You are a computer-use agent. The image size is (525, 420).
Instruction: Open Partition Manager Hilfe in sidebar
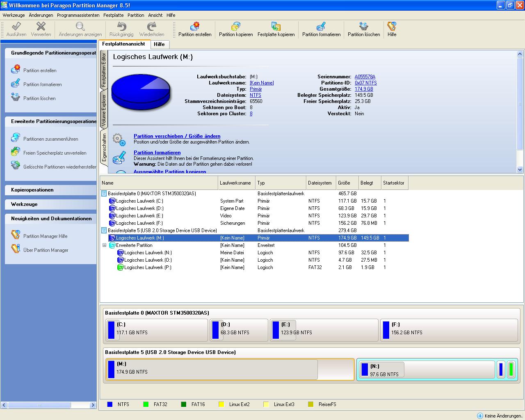45,236
